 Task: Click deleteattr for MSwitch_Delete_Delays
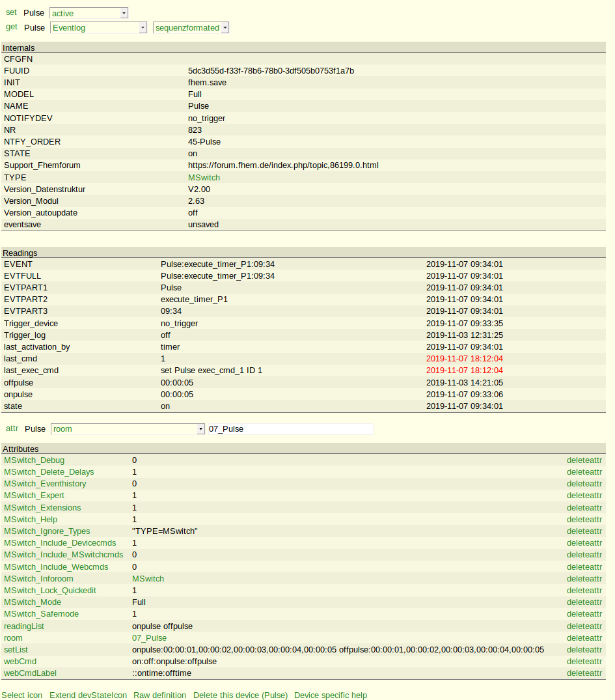584,472
